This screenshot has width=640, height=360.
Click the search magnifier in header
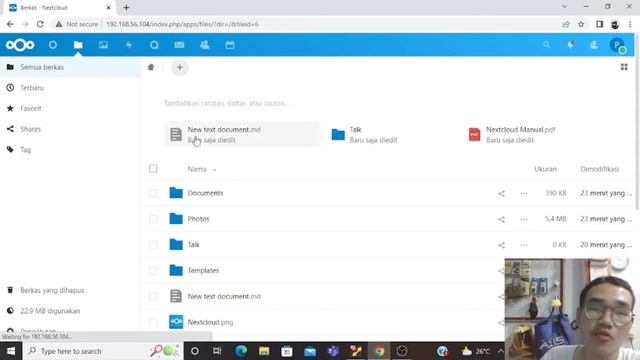pyautogui.click(x=546, y=45)
